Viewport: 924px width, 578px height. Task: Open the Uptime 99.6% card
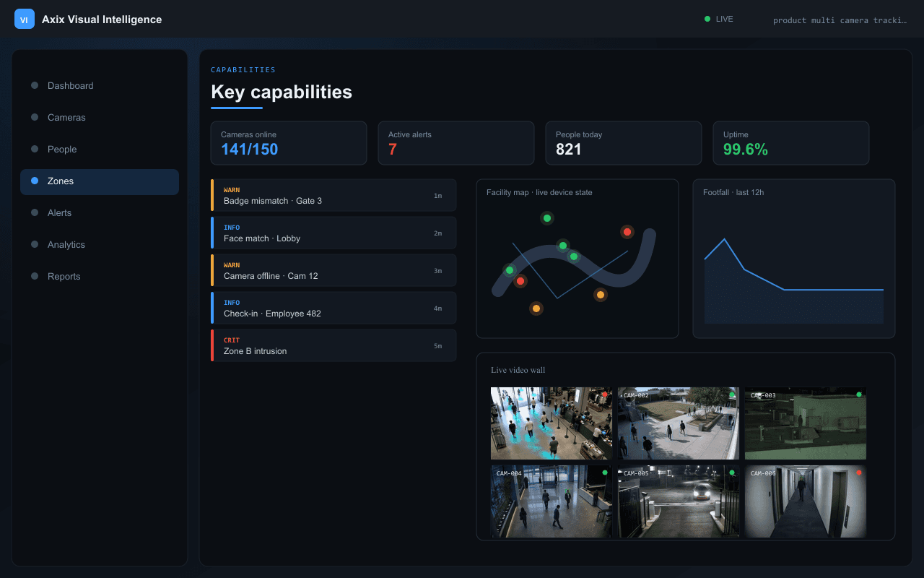pos(791,143)
